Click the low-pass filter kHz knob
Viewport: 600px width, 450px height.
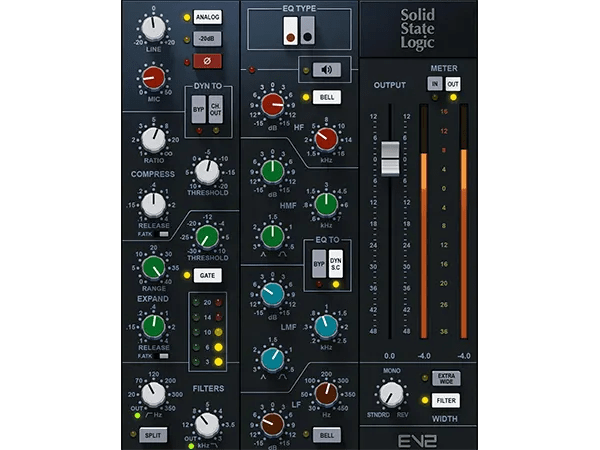pos(207,425)
